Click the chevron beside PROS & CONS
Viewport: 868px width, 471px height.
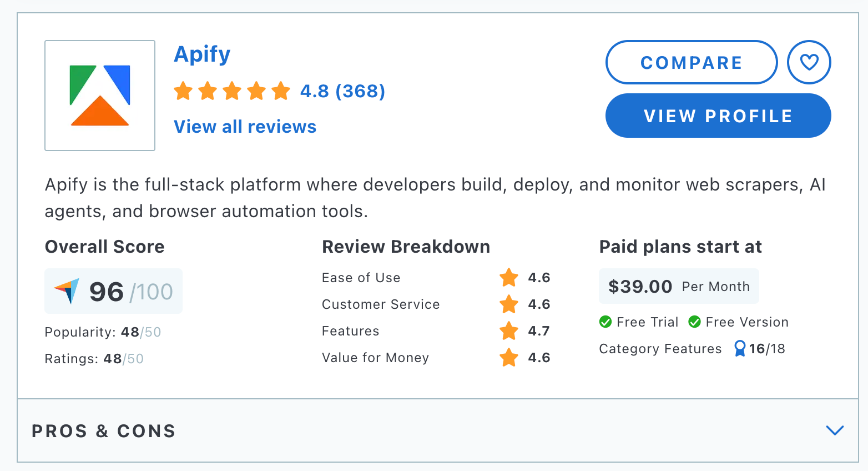coord(835,430)
